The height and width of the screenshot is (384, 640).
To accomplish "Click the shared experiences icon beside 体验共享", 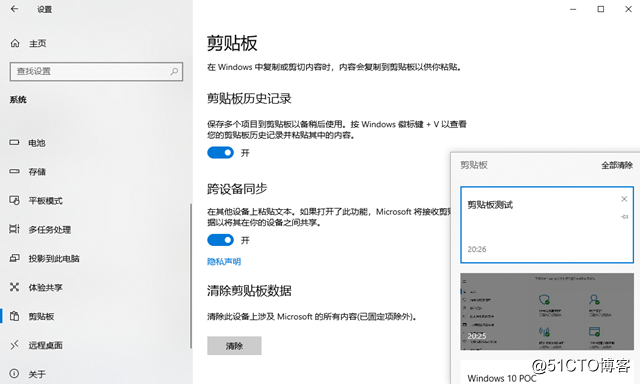I will coord(14,287).
